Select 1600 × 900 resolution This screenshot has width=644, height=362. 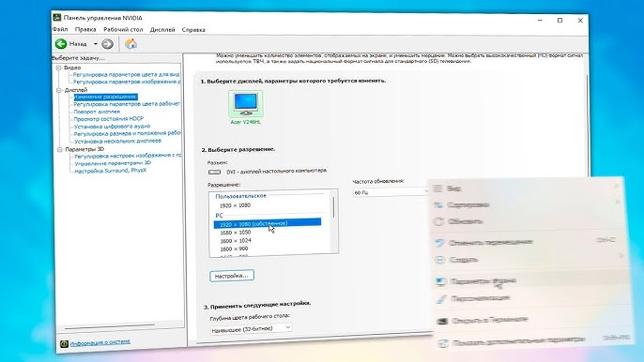234,249
